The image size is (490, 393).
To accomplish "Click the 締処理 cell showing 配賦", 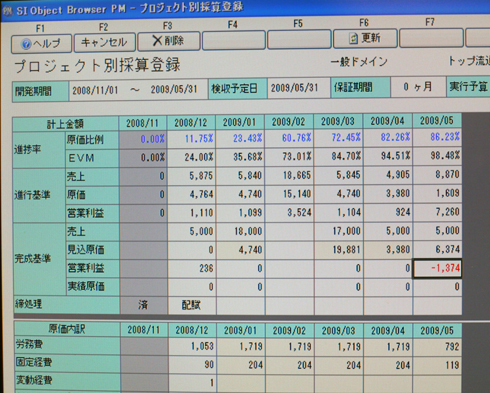I will (192, 305).
